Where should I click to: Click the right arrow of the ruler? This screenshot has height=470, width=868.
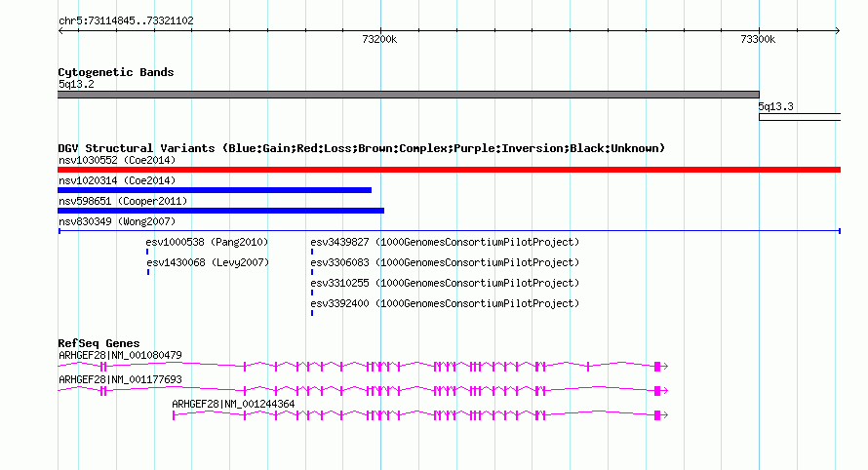(x=838, y=31)
